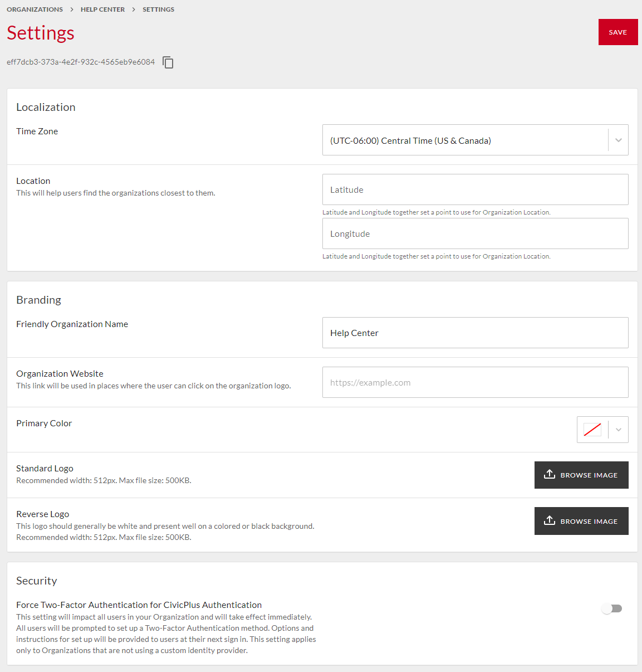Click the Settings breadcrumb item
The width and height of the screenshot is (642, 672).
tap(158, 9)
